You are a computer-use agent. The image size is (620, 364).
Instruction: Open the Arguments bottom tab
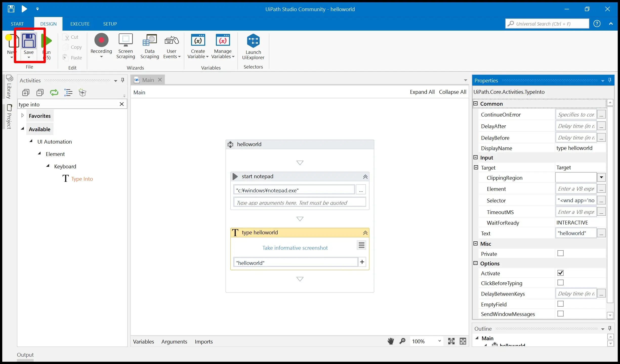click(174, 342)
